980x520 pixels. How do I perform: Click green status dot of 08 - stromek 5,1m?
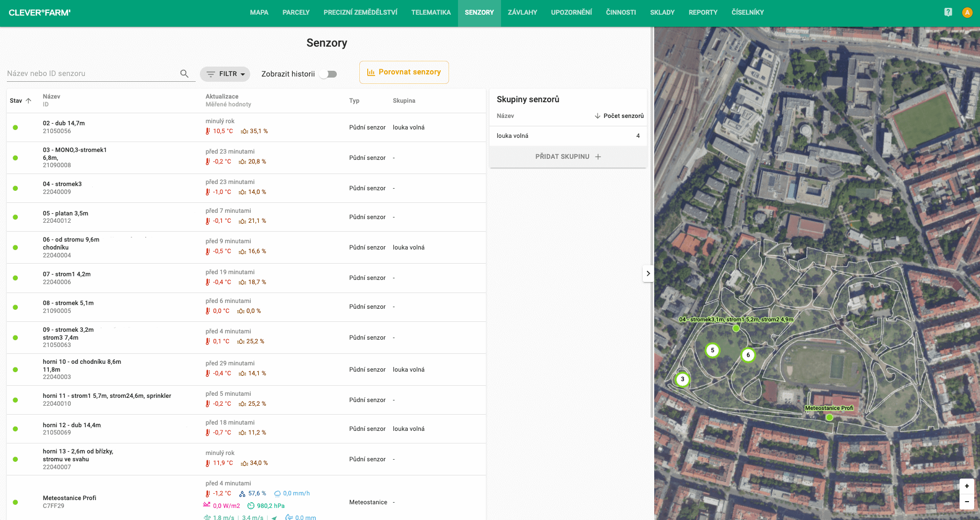pyautogui.click(x=15, y=307)
